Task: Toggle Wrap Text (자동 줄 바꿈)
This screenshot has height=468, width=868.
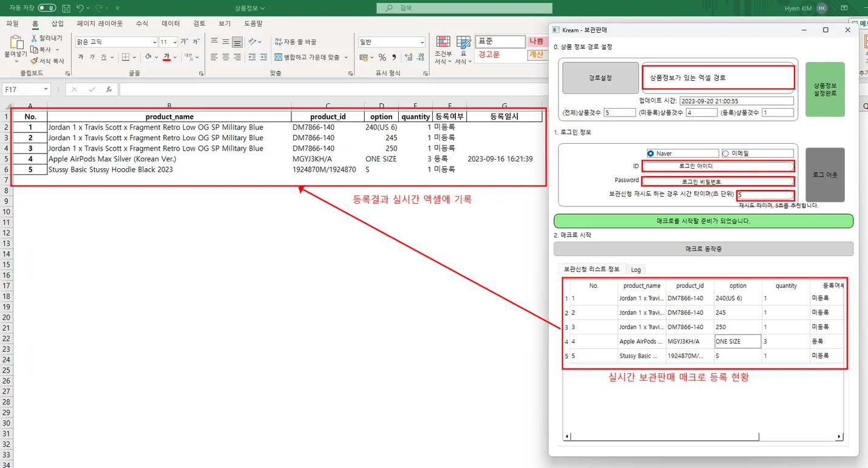Action: 296,42
